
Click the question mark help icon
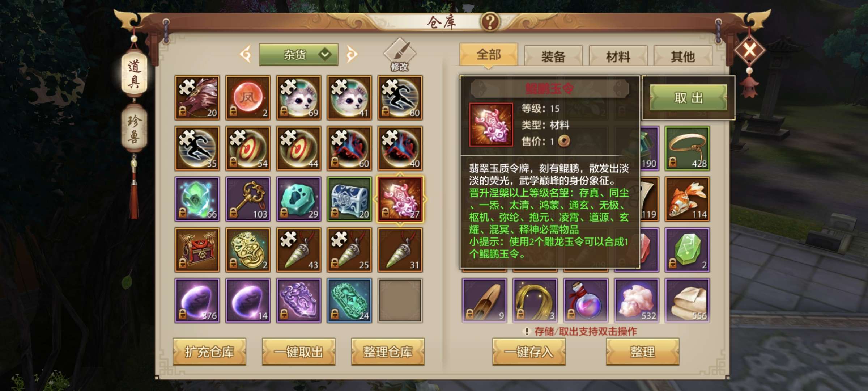[490, 22]
